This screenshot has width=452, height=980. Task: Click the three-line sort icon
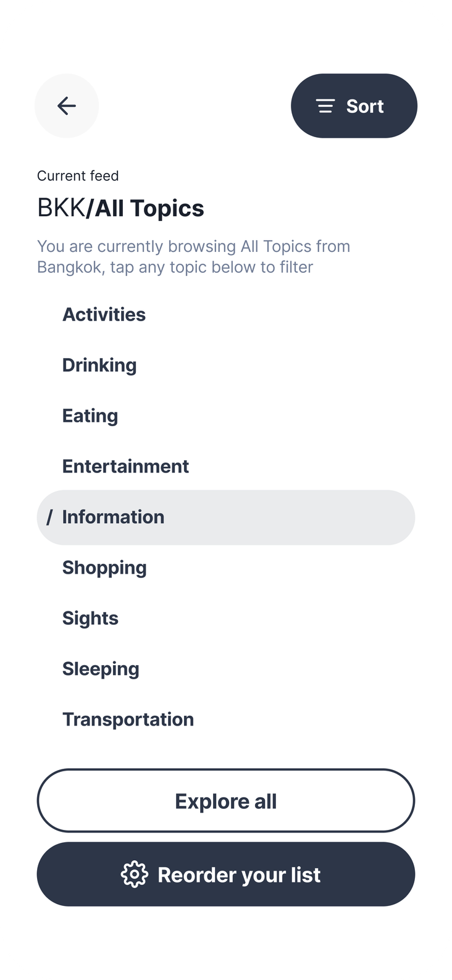tap(325, 106)
